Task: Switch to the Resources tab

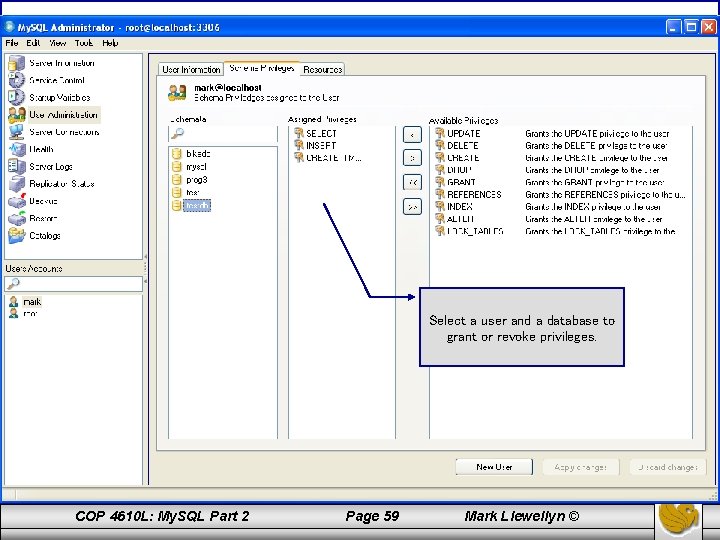Action: pos(323,69)
